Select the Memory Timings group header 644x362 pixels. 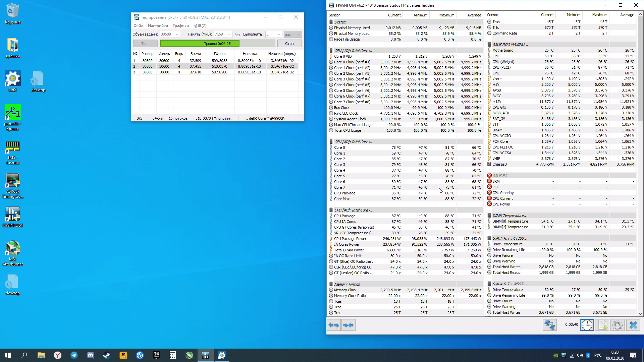tap(406, 284)
